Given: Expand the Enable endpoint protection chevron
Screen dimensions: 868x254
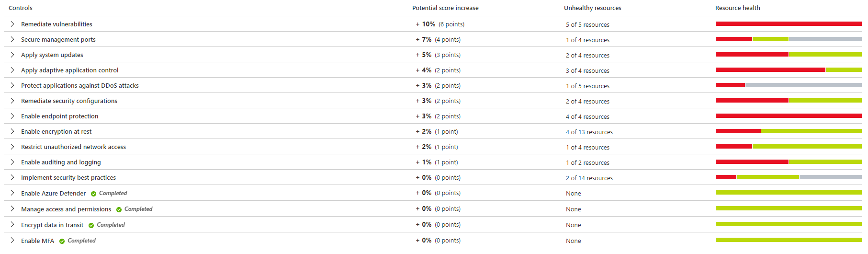Looking at the screenshot, I should [12, 116].
